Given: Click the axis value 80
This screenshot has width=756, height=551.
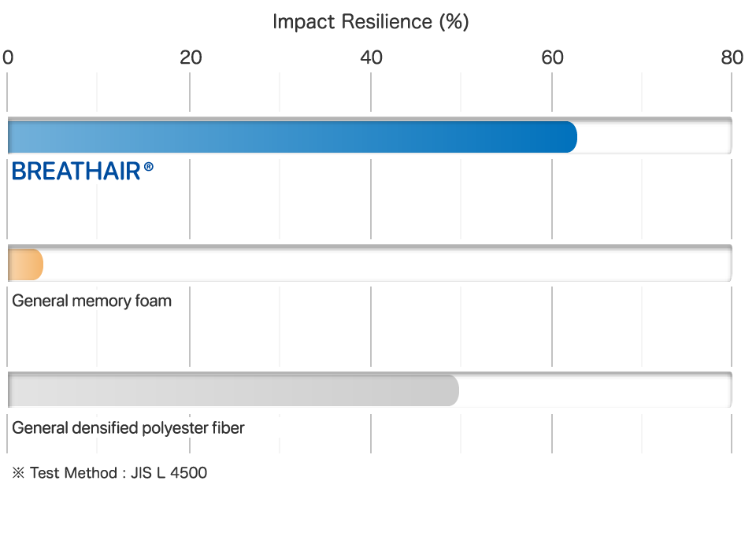Looking at the screenshot, I should pos(732,57).
